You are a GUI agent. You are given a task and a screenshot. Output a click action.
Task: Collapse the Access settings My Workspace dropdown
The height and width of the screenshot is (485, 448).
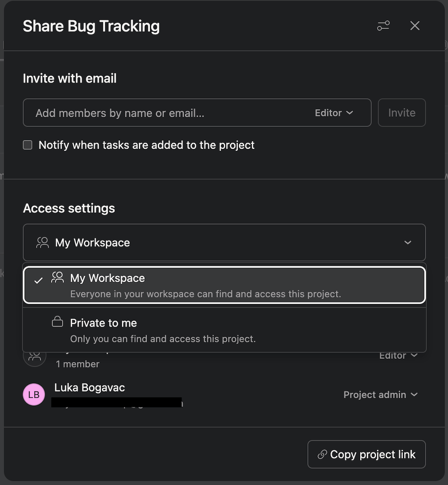tap(408, 242)
